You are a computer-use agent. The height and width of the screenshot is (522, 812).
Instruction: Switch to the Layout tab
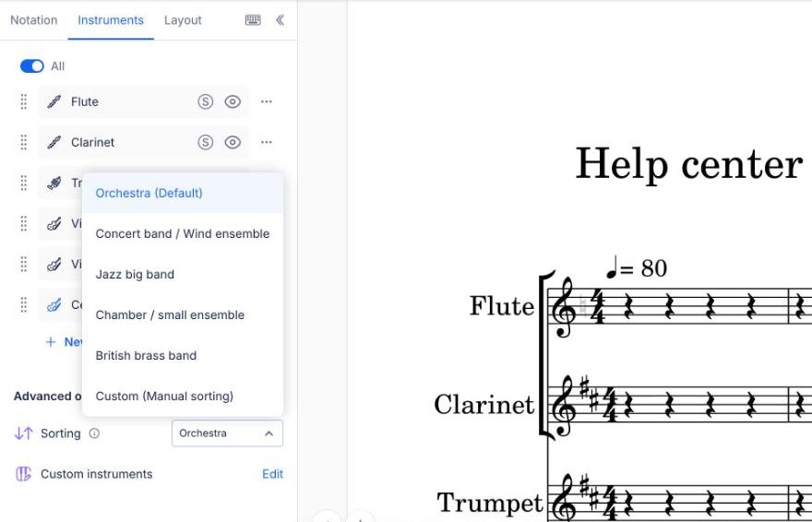pyautogui.click(x=183, y=20)
